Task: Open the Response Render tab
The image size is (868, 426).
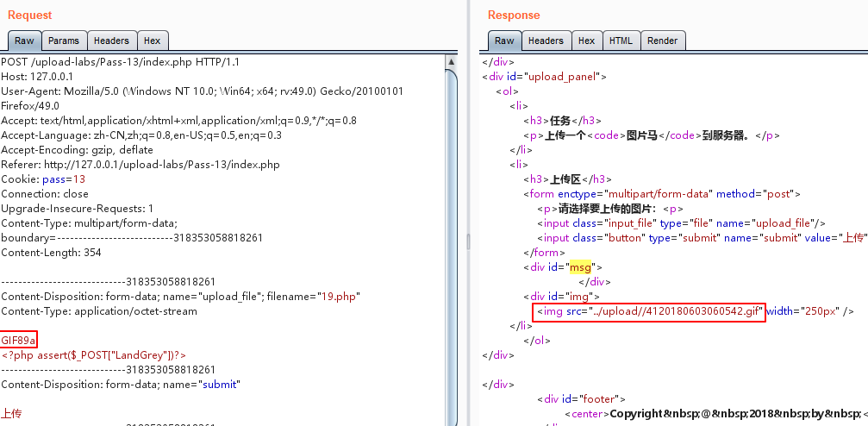Action: [663, 41]
